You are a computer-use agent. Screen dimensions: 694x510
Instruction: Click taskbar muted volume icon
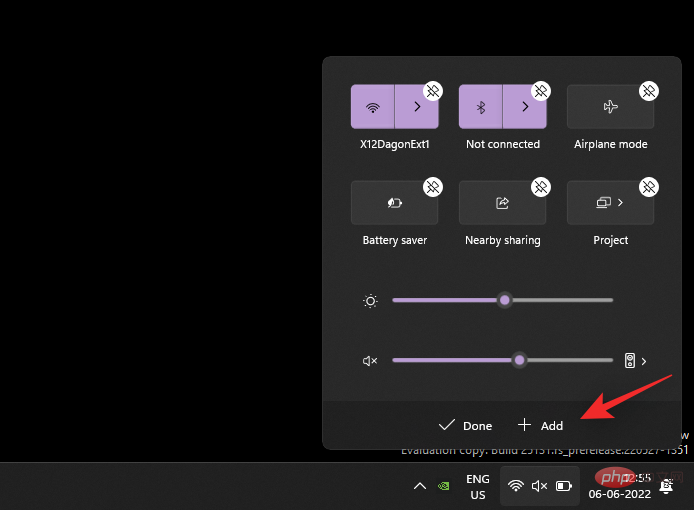(x=540, y=486)
